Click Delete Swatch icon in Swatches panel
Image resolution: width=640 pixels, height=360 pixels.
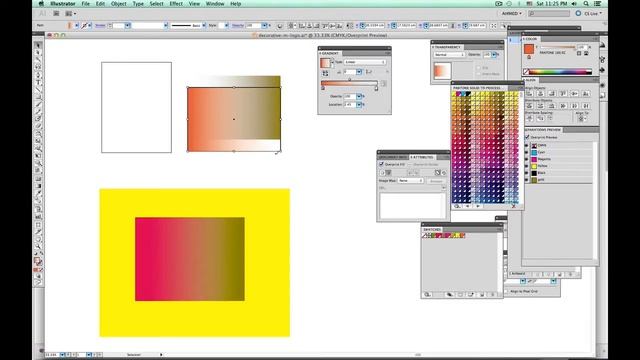(493, 294)
